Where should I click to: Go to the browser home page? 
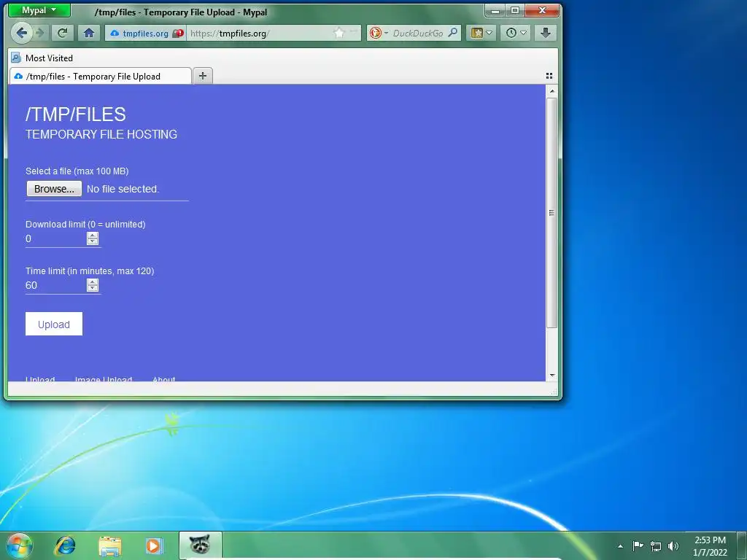[88, 33]
